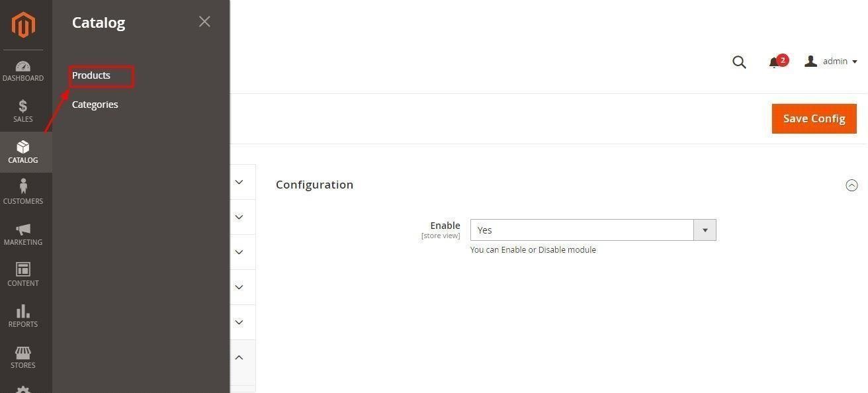Open the admin account dropdown

click(x=831, y=62)
